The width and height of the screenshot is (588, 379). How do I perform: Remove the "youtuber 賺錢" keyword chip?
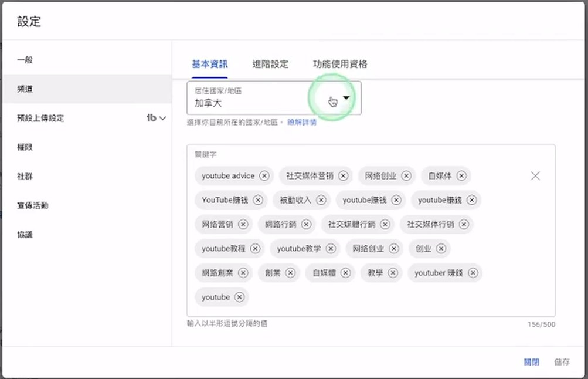tap(473, 273)
